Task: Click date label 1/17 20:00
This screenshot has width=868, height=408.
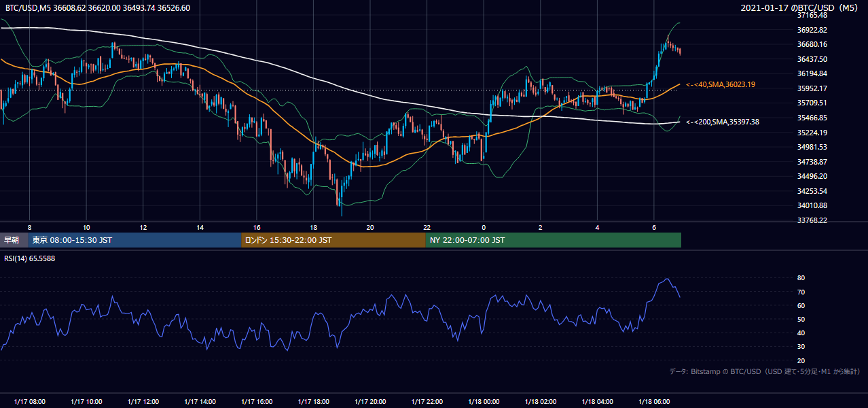Action: [x=370, y=402]
